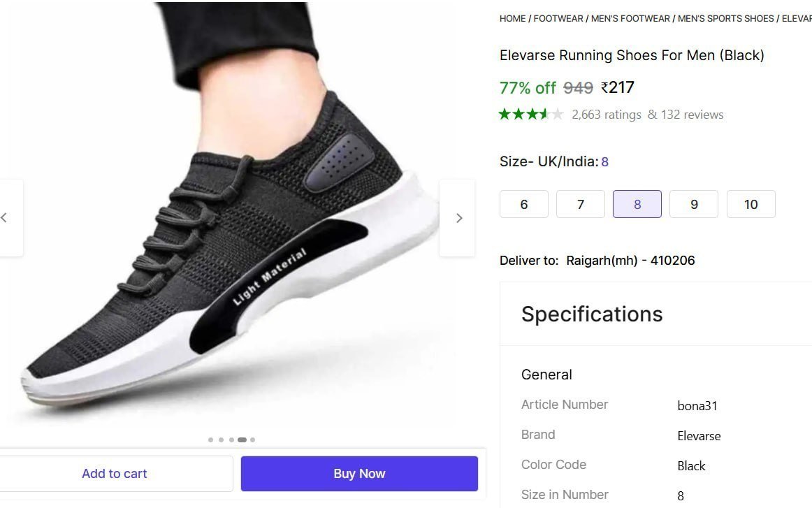The width and height of the screenshot is (812, 508).
Task: Click Buy Now
Action: pyautogui.click(x=358, y=473)
